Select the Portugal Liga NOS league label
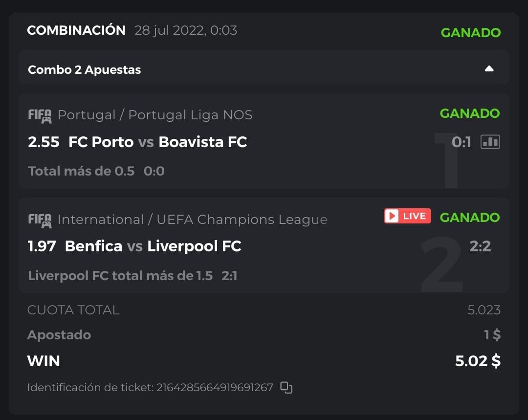This screenshot has width=528, height=420. click(155, 115)
